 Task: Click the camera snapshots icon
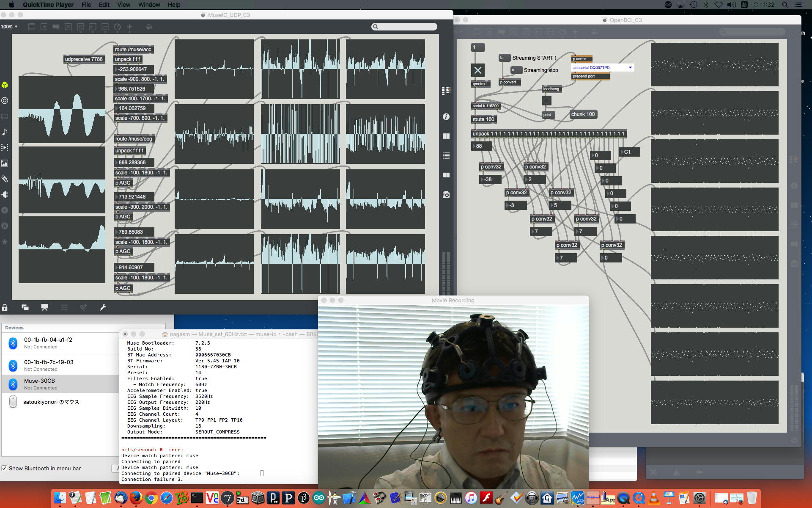tap(446, 195)
